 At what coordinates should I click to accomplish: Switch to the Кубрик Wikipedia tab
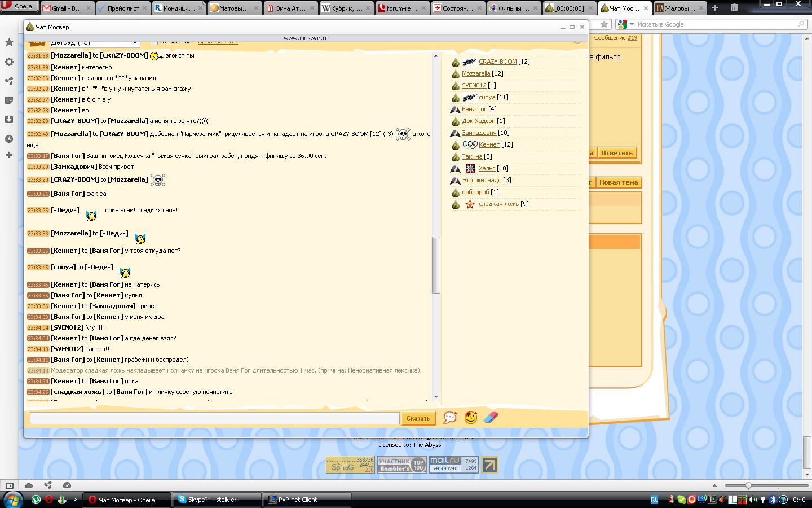[x=346, y=8]
